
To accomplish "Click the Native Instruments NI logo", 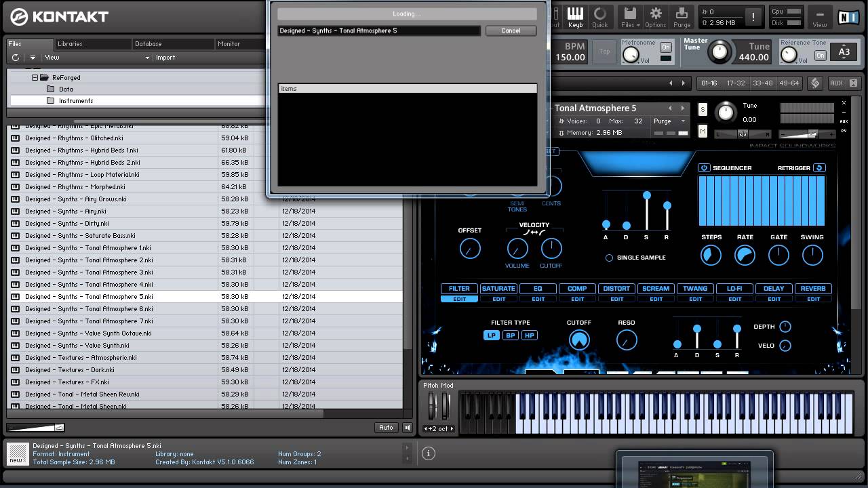I will click(848, 17).
